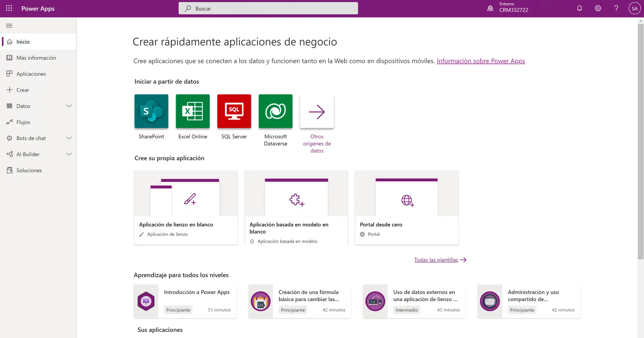Select the Microsoft Dataverse tile
This screenshot has width=644, height=338.
pos(276,111)
